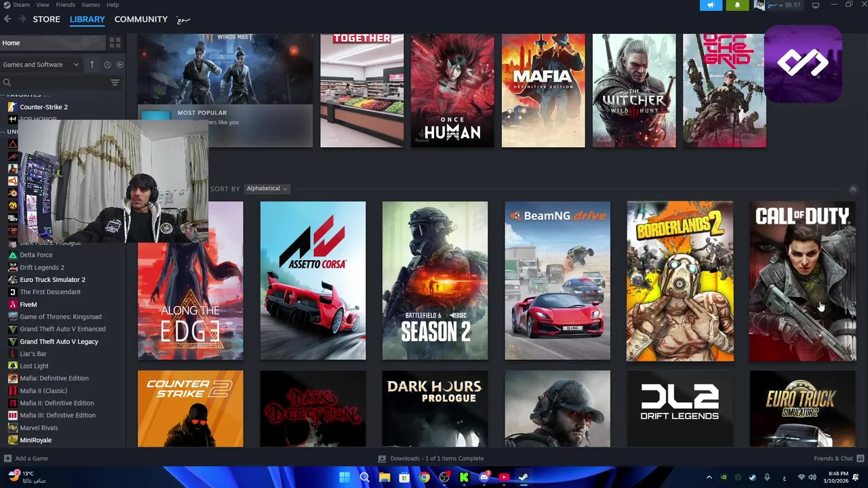The height and width of the screenshot is (488, 868).
Task: Open the Along the Edge cover
Action: tap(191, 301)
